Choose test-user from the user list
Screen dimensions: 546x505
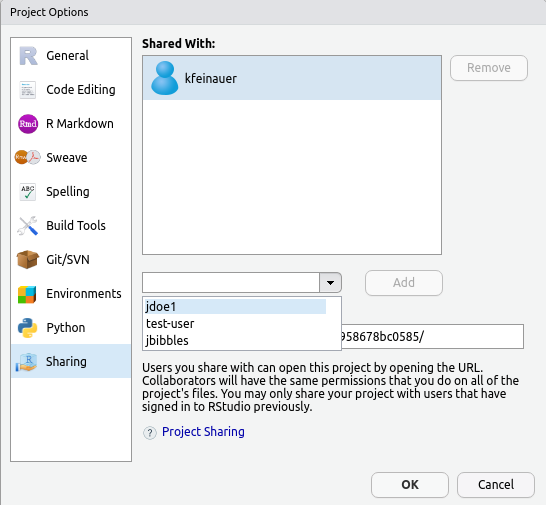coord(235,324)
